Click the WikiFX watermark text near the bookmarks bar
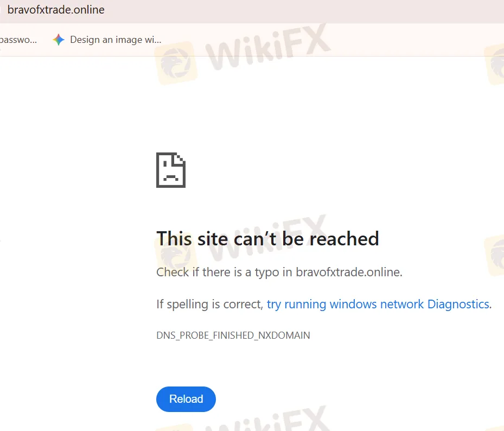This screenshot has height=431, width=504. 269,46
